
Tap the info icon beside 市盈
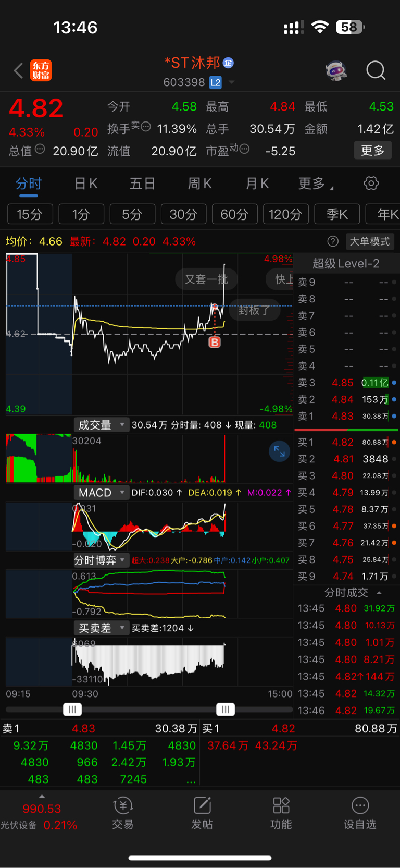(x=244, y=149)
